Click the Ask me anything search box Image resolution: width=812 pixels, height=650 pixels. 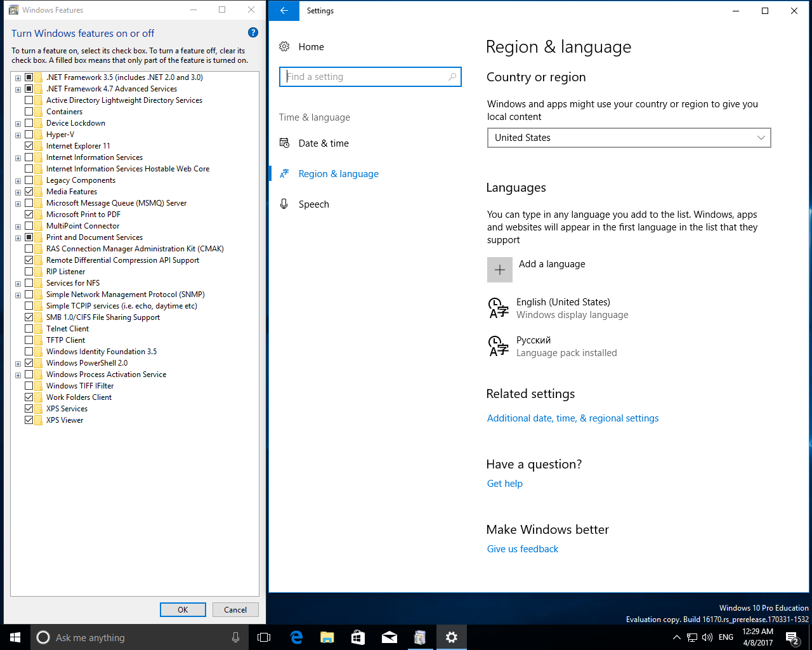[139, 637]
